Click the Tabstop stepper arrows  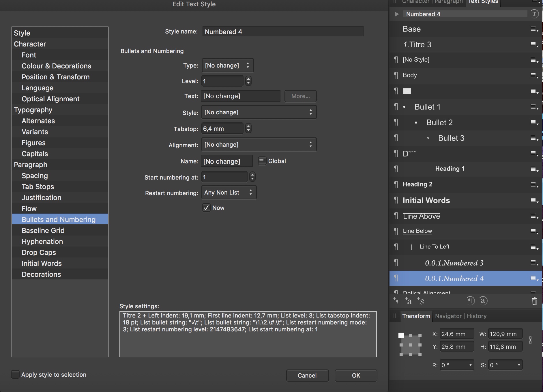tap(248, 128)
